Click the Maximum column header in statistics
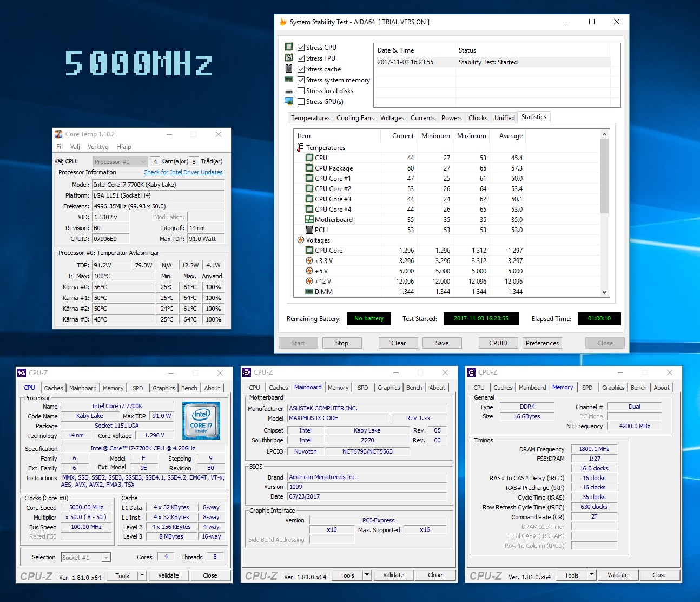Screen dimensions: 700x602 click(472, 136)
